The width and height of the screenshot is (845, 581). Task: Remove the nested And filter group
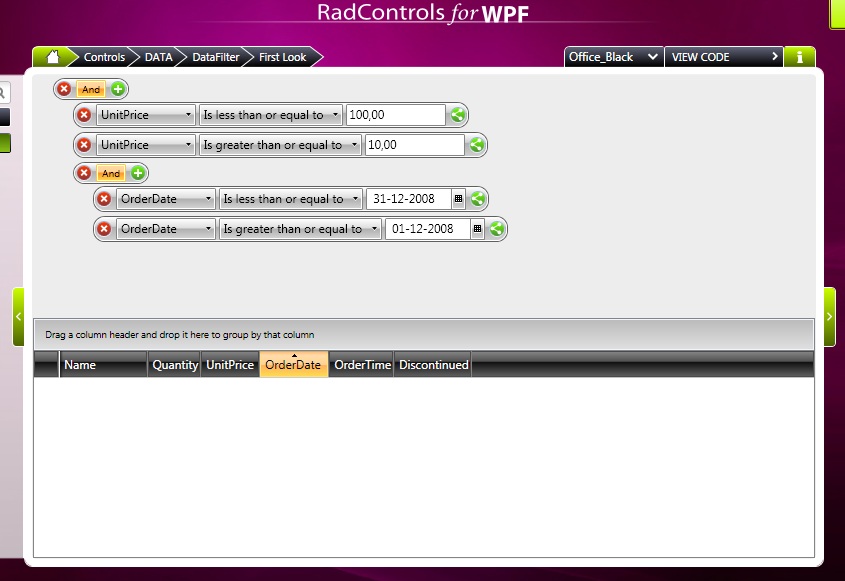pos(84,173)
